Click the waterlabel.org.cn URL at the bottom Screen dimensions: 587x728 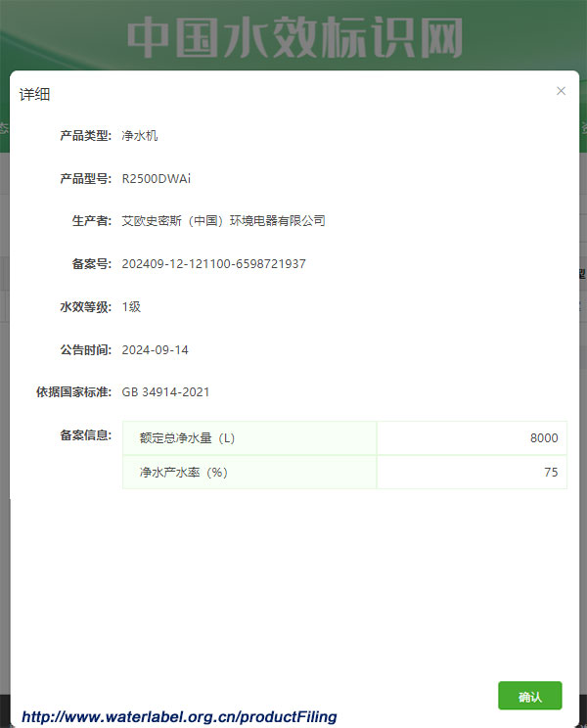click(x=179, y=717)
